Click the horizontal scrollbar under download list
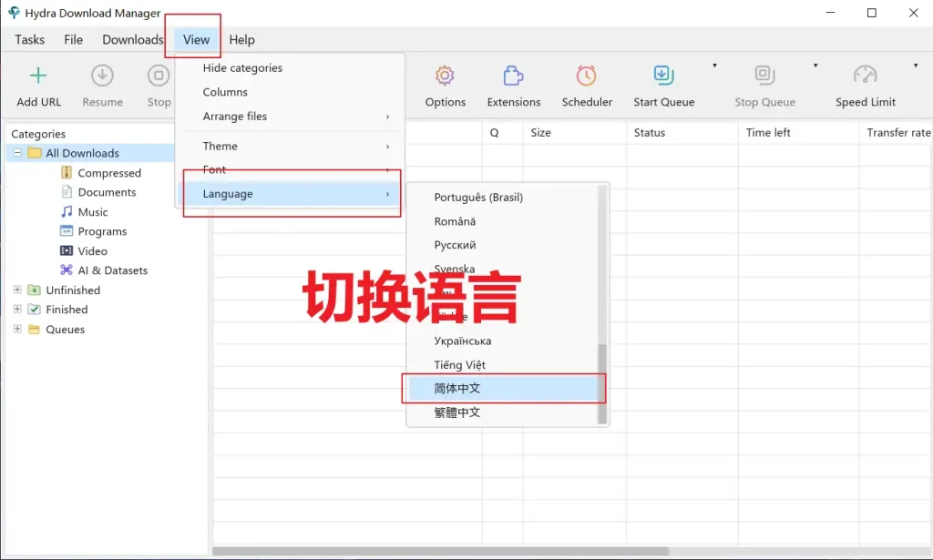The height and width of the screenshot is (560, 933). tap(440, 551)
